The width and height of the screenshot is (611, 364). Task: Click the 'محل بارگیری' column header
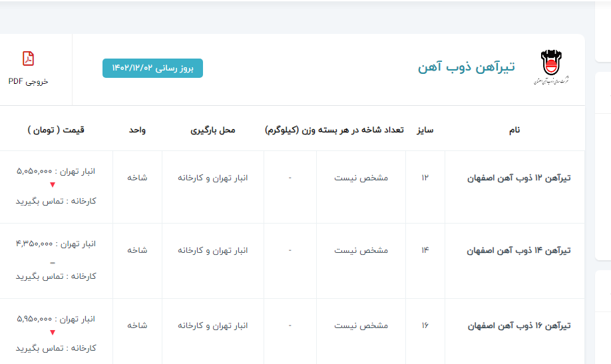click(x=213, y=130)
